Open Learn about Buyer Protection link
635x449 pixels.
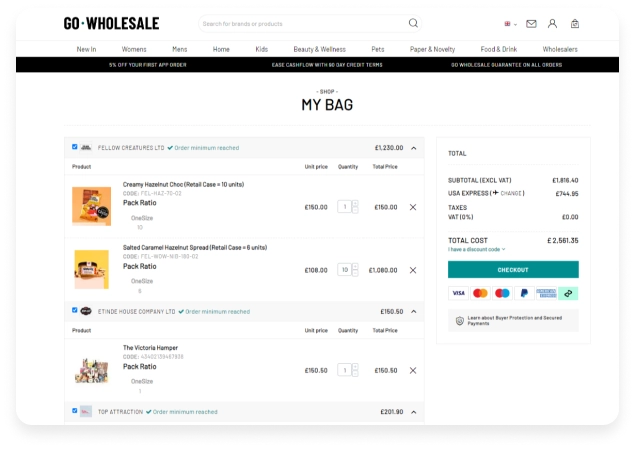[x=514, y=321]
